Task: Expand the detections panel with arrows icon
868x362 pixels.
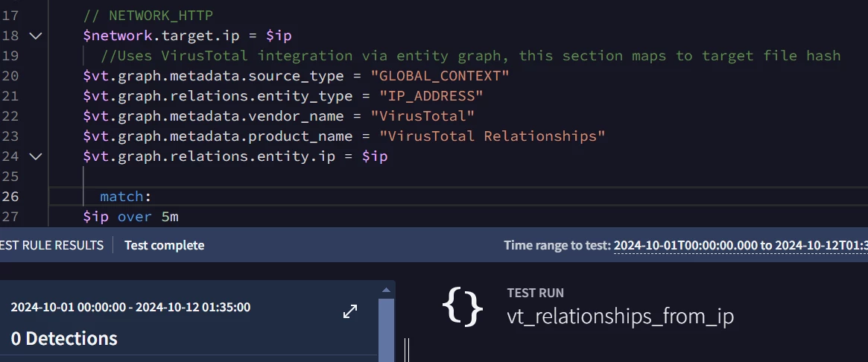Action: click(350, 311)
